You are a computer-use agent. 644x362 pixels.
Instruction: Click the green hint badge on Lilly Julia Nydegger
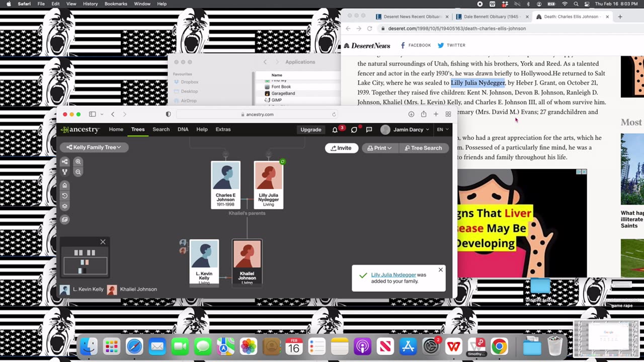[282, 161]
